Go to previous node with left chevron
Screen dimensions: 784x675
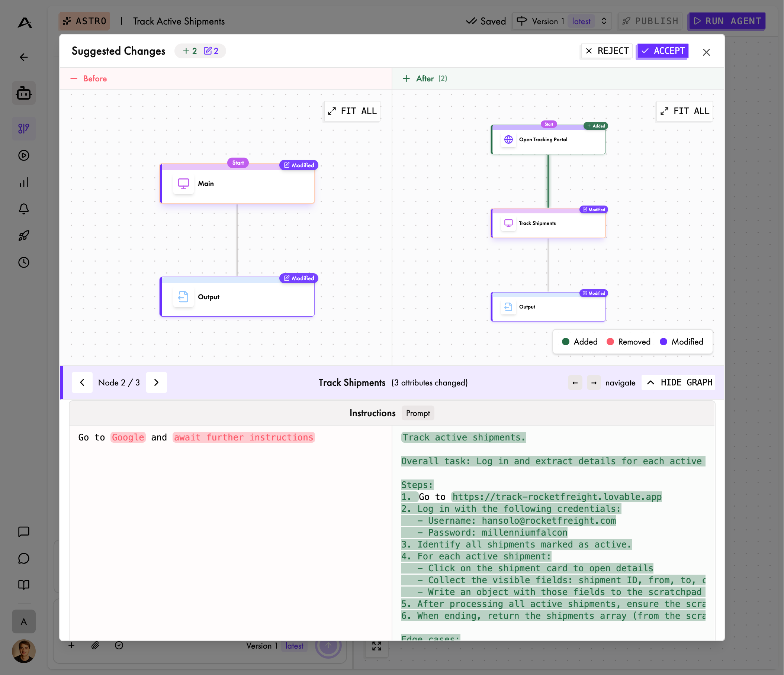pos(82,382)
